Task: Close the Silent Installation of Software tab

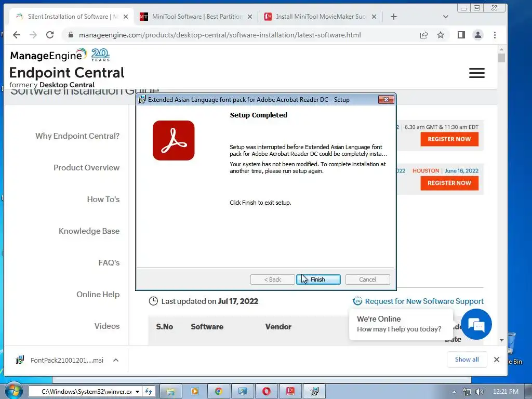Action: click(126, 17)
